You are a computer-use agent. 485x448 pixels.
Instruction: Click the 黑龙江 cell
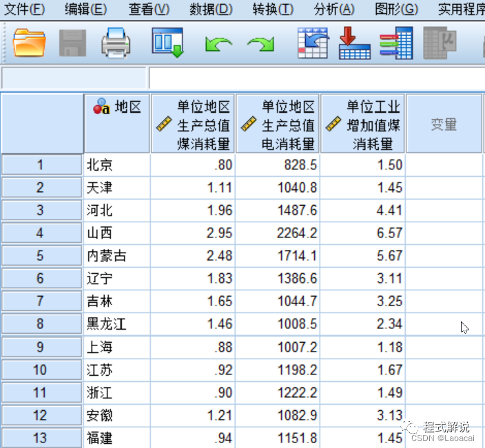point(116,324)
